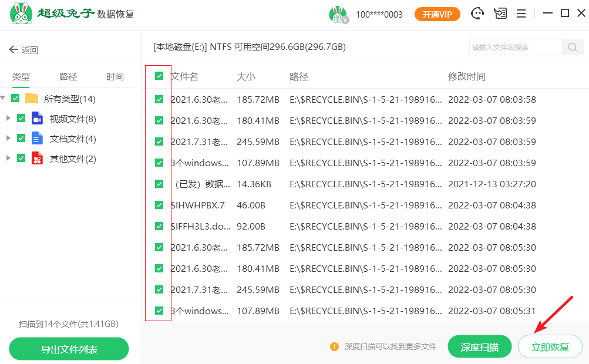Image resolution: width=589 pixels, height=364 pixels.
Task: Collapse the 所有类型(14) tree node
Action: pos(4,98)
